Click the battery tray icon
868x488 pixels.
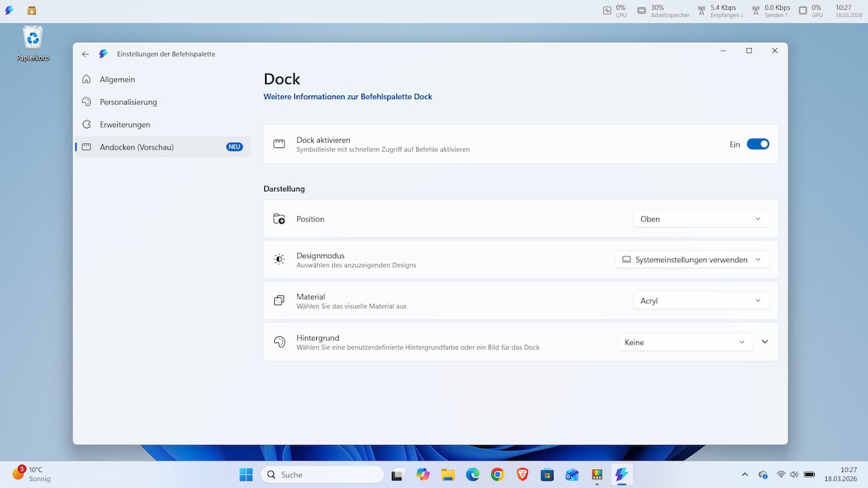809,474
